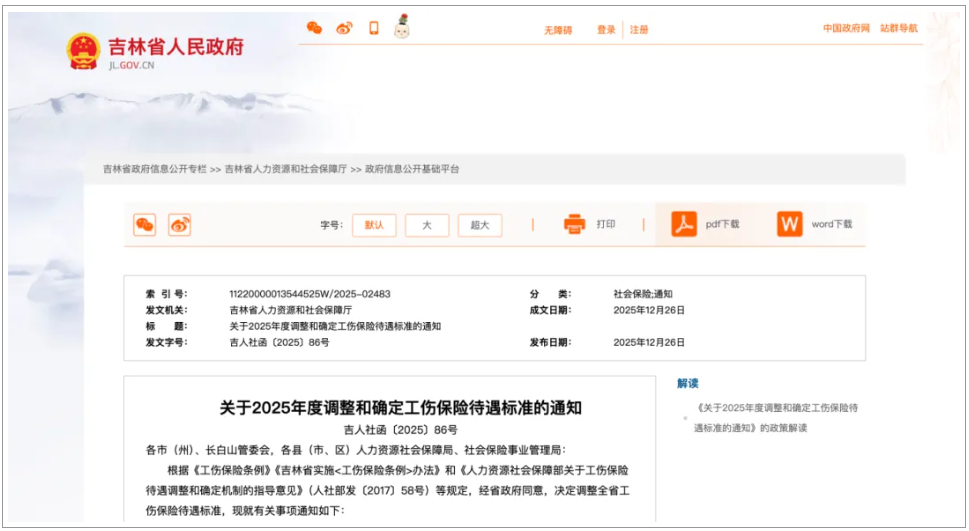The width and height of the screenshot is (969, 531).
Task: Set font size to 默认
Action: pos(374,225)
